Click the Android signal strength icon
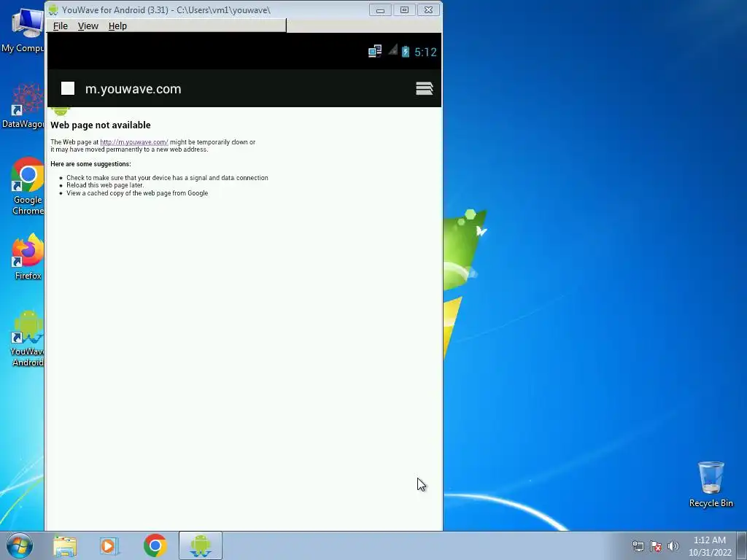The height and width of the screenshot is (560, 747). coord(392,50)
